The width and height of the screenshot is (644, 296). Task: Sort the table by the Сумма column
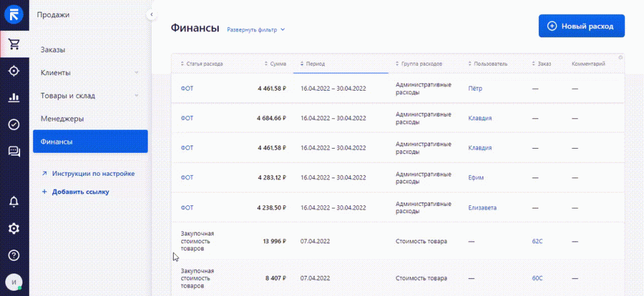[277, 64]
